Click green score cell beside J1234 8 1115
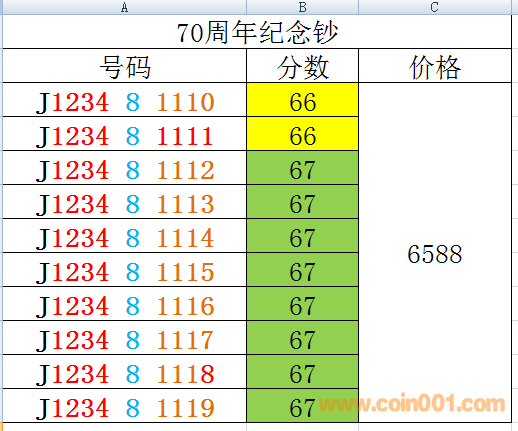Screen dimensions: 518x431 (x=302, y=270)
